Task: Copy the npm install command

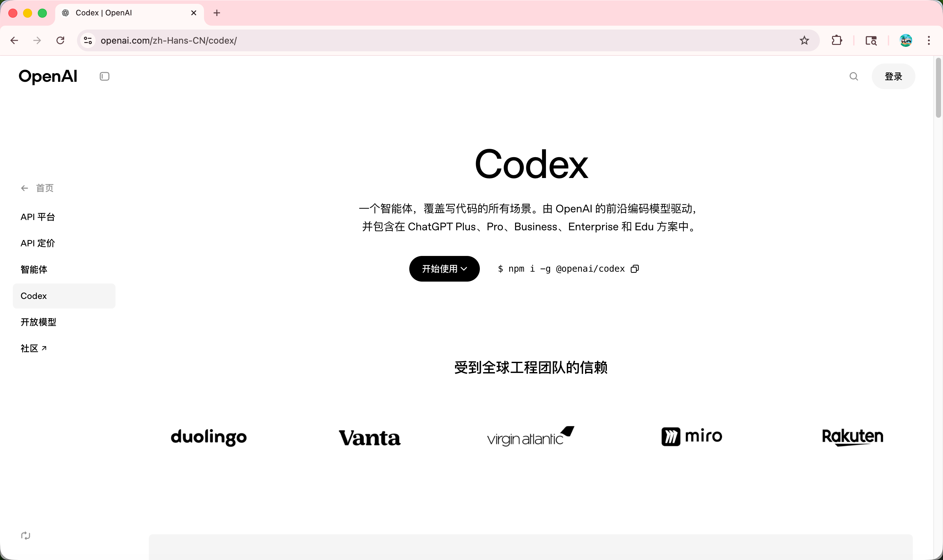Action: coord(635,269)
